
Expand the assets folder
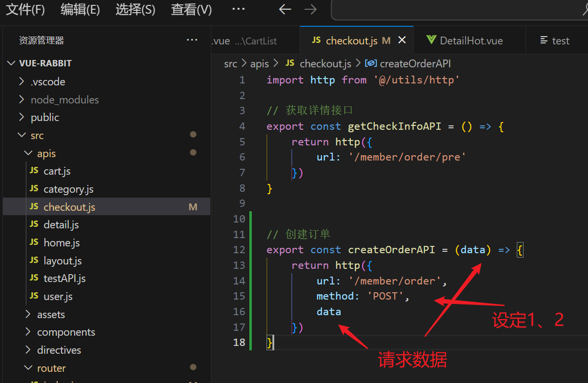coord(28,314)
